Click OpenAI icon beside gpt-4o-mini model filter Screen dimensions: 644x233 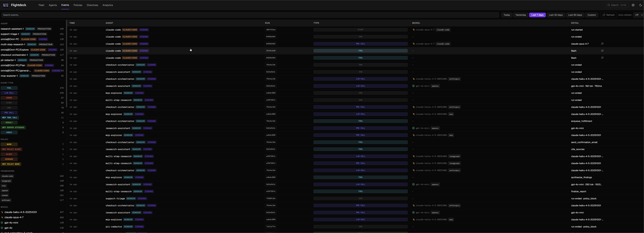2,223
